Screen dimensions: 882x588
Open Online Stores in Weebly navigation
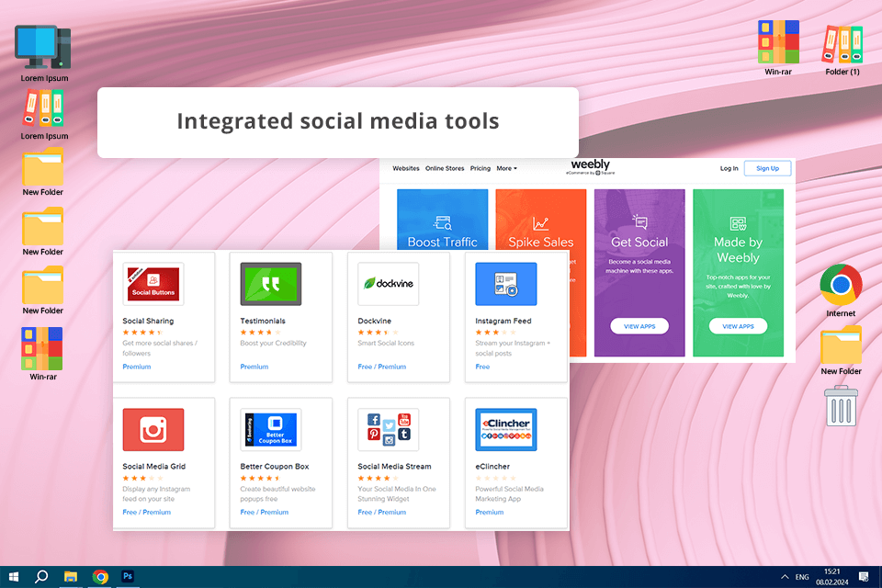click(445, 168)
